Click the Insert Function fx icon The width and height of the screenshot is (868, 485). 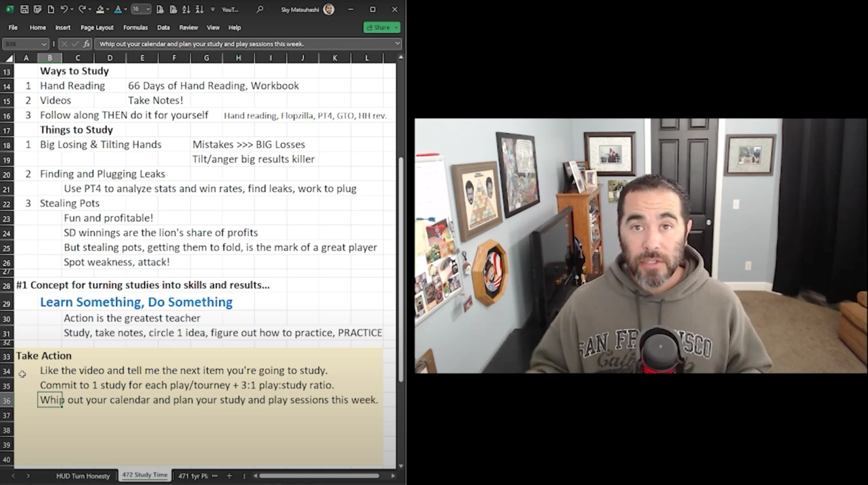(87, 44)
